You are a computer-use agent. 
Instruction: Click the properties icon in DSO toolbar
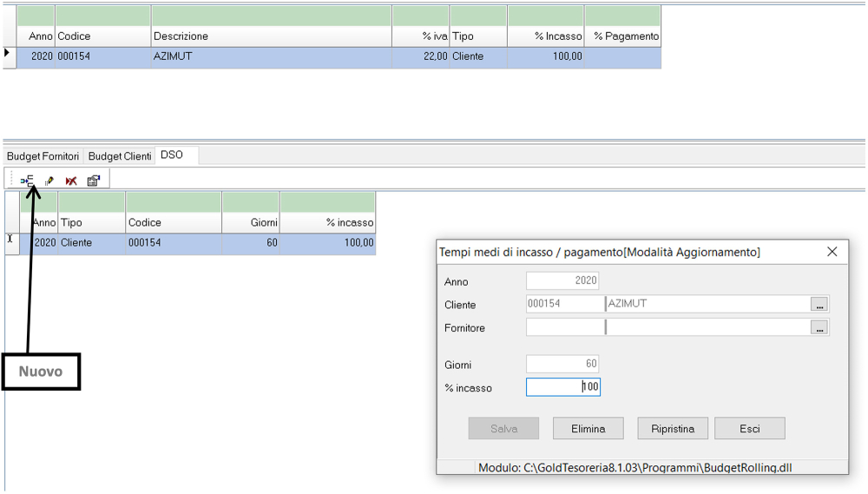[93, 181]
